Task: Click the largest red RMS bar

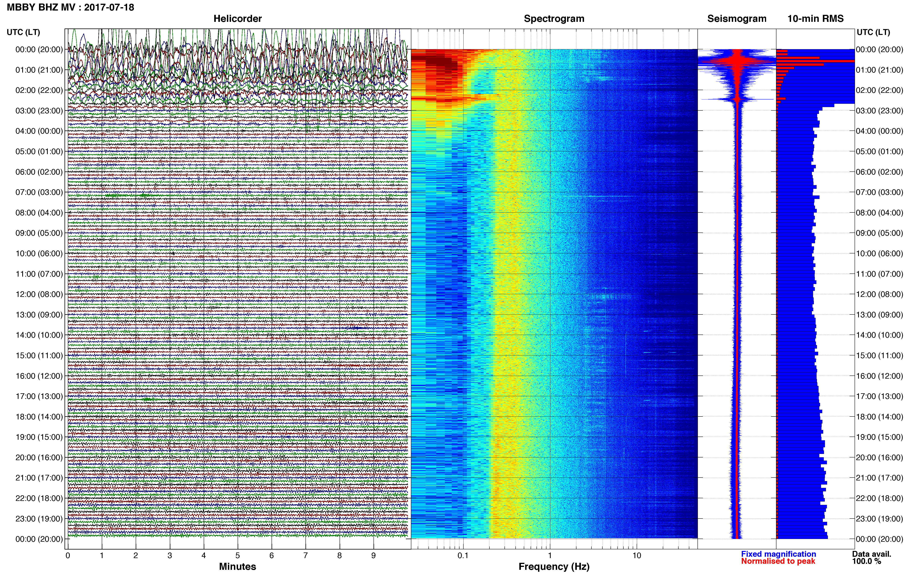Action: coord(815,61)
